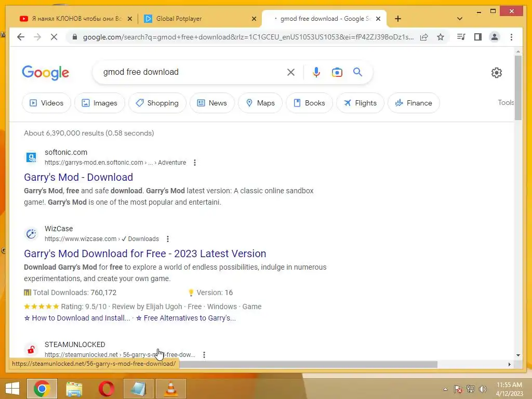Image resolution: width=532 pixels, height=399 pixels.
Task: Close the YouTube tab
Action: pos(129,19)
